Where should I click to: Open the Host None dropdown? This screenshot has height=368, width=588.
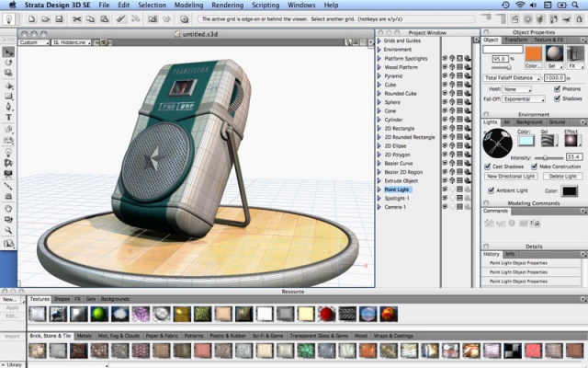(516, 89)
